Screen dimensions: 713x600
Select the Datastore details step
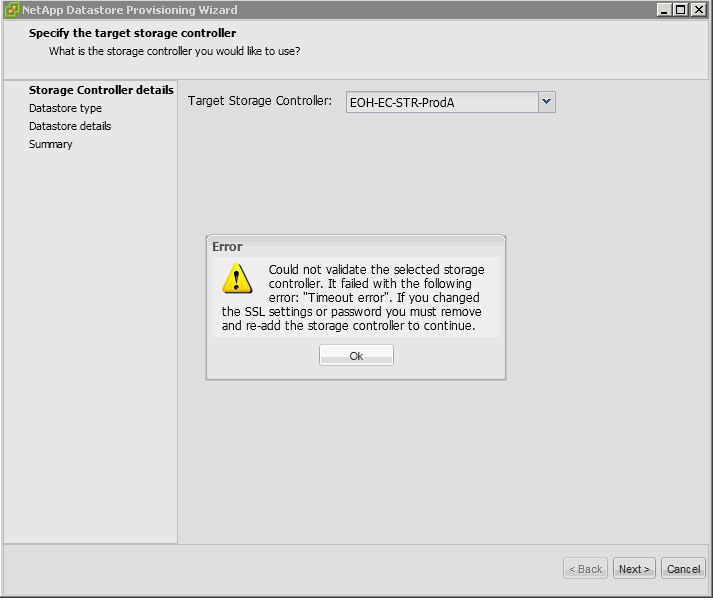point(70,126)
